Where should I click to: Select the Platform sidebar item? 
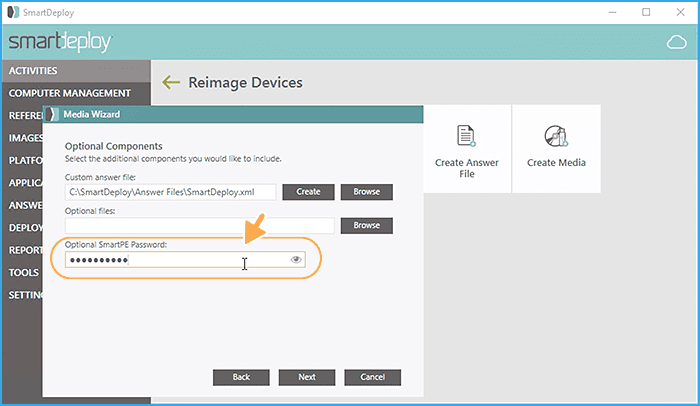(x=25, y=160)
